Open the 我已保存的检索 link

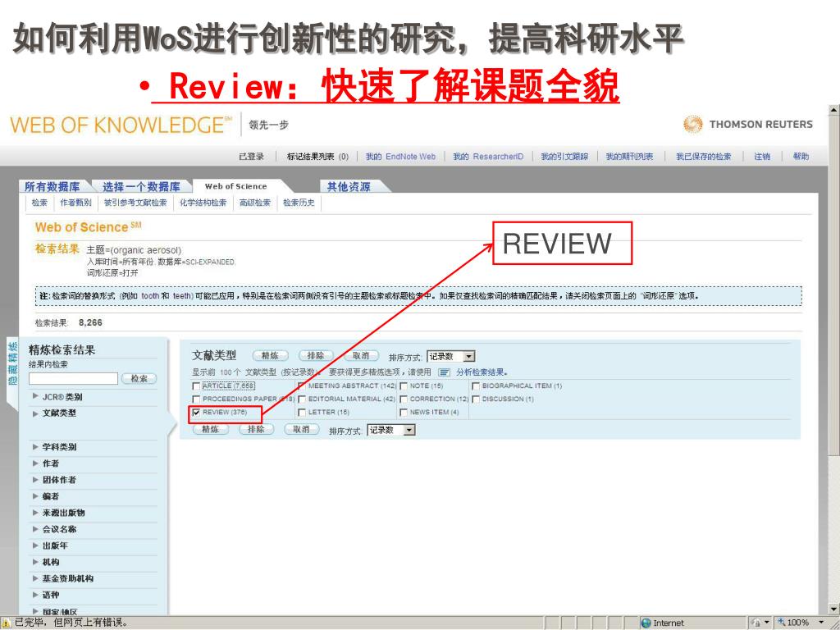coord(703,157)
